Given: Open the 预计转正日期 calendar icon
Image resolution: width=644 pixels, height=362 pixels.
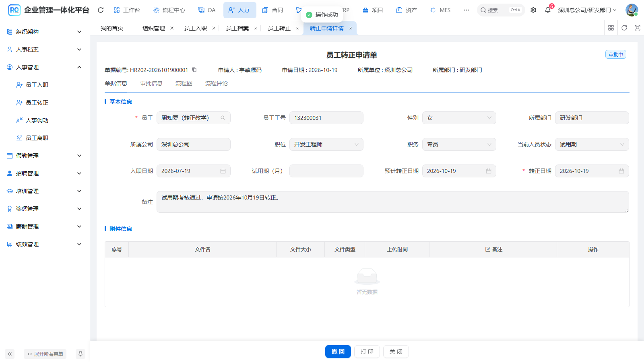Looking at the screenshot, I should pyautogui.click(x=489, y=171).
